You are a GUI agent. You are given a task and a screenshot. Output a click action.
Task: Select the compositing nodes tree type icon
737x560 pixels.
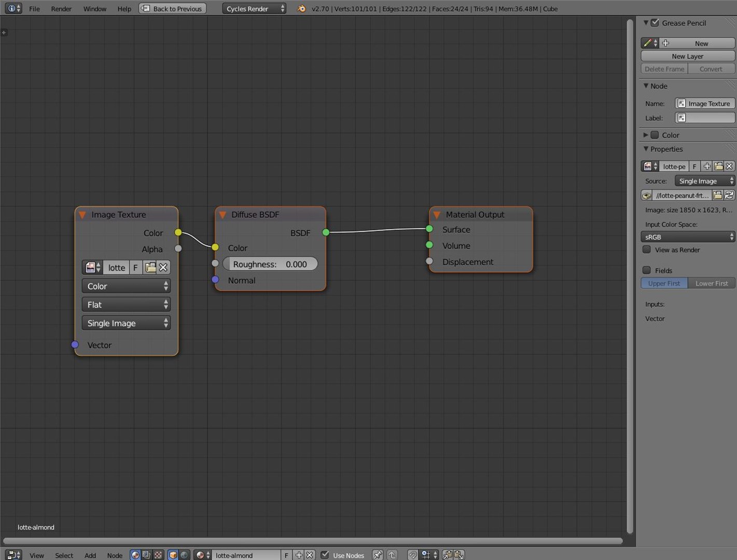point(147,555)
